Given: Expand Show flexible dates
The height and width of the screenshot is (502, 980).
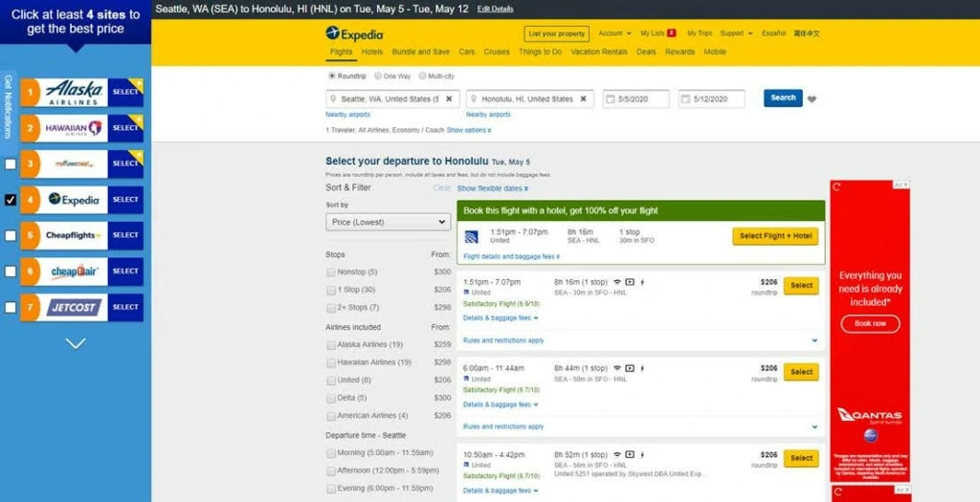Looking at the screenshot, I should coord(493,188).
